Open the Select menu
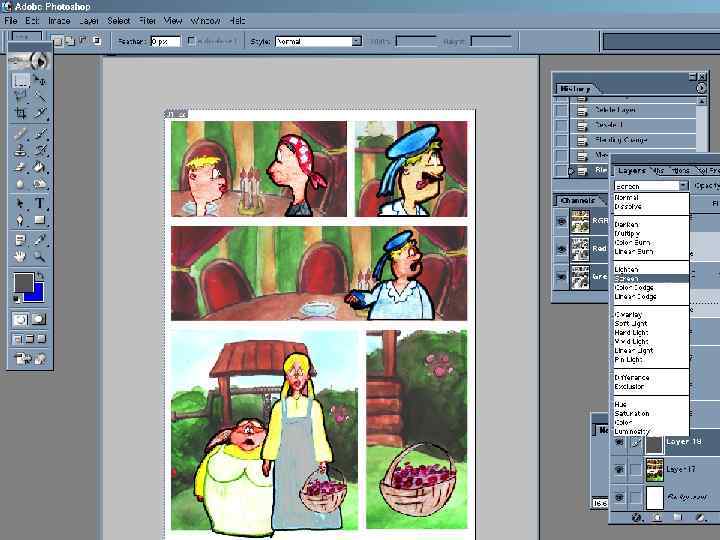The image size is (720, 540). tap(118, 21)
